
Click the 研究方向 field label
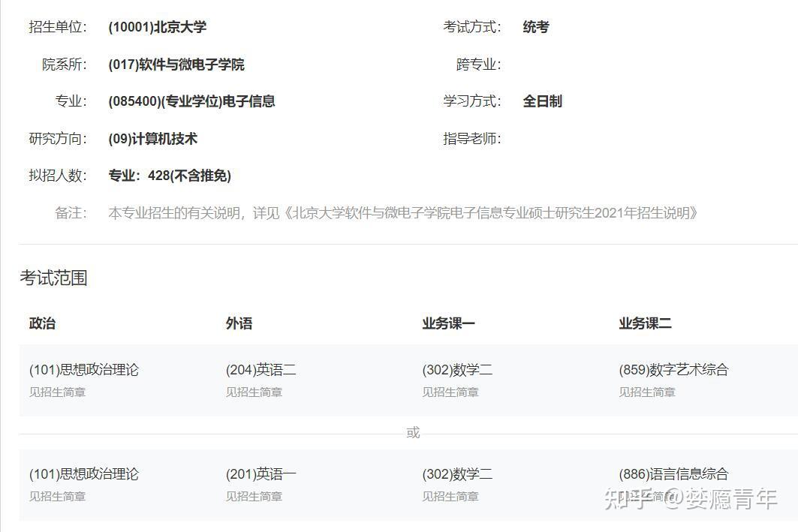[x=58, y=138]
